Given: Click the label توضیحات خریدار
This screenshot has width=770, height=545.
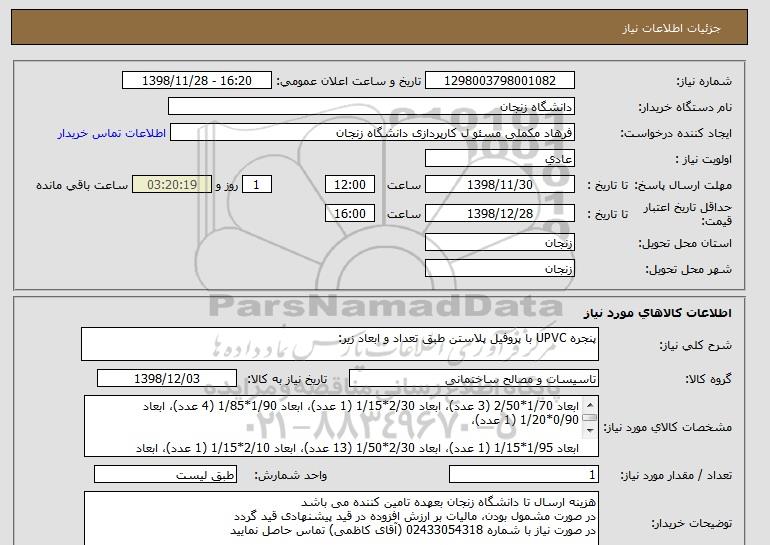Looking at the screenshot, I should [691, 523].
